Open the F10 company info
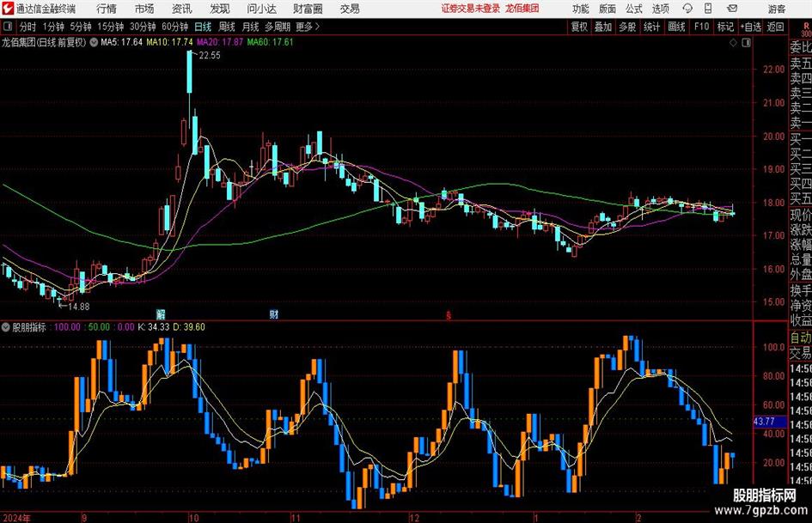 pos(702,27)
